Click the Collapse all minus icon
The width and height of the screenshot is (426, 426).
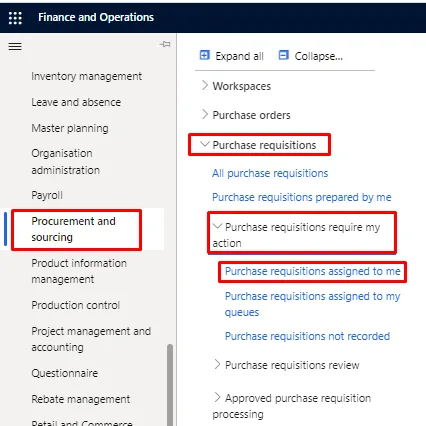[x=283, y=55]
